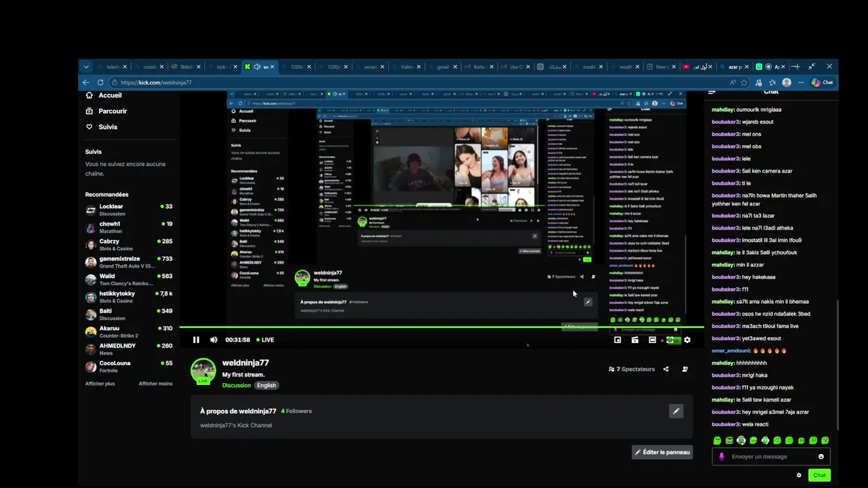Open browser settings and more menu
The width and height of the screenshot is (868, 488).
coord(801,83)
